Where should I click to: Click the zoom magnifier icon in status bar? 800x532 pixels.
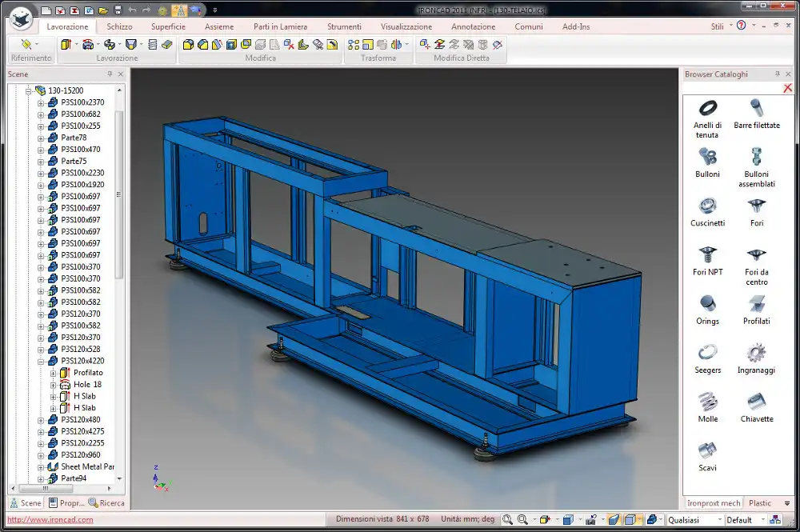point(507,520)
